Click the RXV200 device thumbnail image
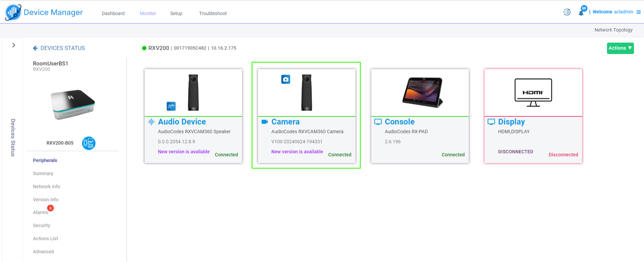644x262 pixels. pos(73,104)
